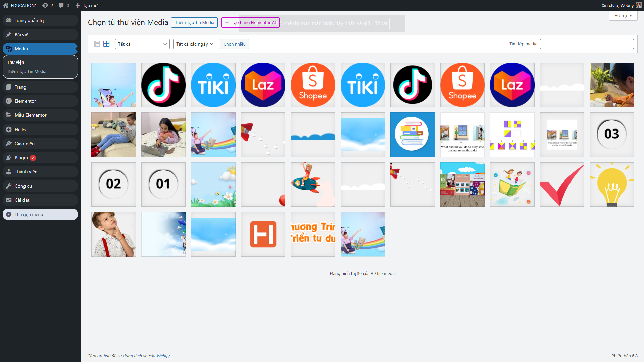
Task: Switch to list view icon
Action: point(97,44)
